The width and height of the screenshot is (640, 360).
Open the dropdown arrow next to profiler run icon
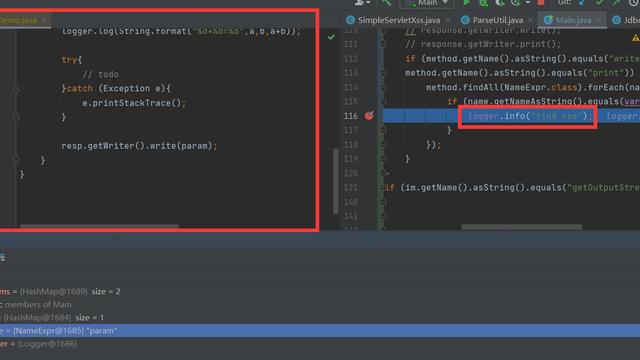click(527, 2)
